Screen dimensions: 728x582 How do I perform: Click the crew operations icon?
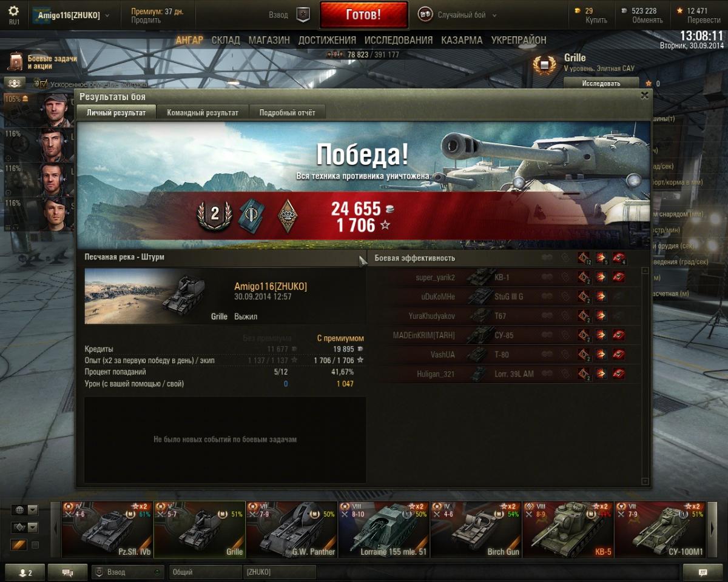coord(15,83)
